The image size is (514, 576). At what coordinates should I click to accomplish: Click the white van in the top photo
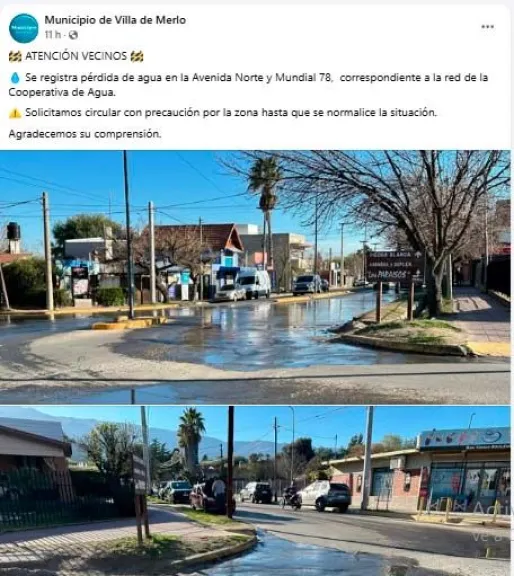click(254, 284)
